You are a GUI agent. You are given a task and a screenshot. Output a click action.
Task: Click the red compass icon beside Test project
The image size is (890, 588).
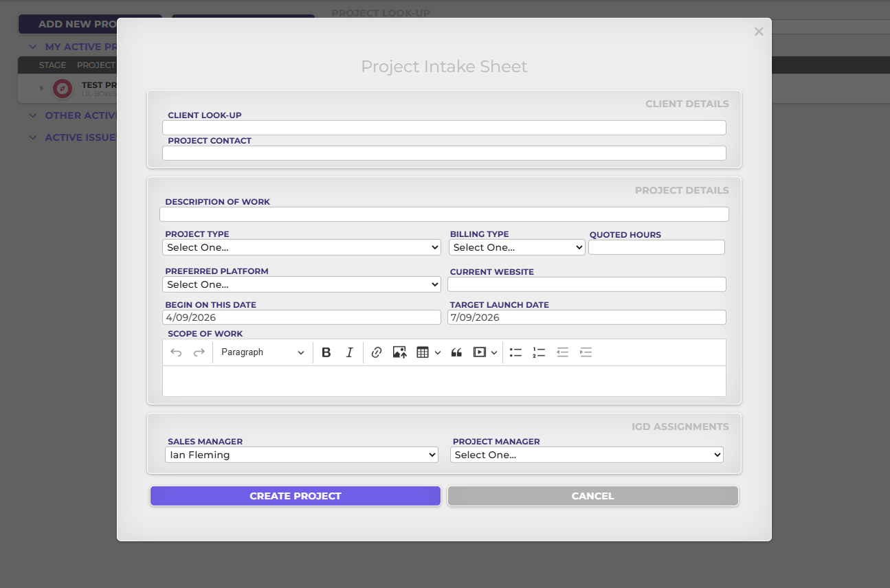63,89
